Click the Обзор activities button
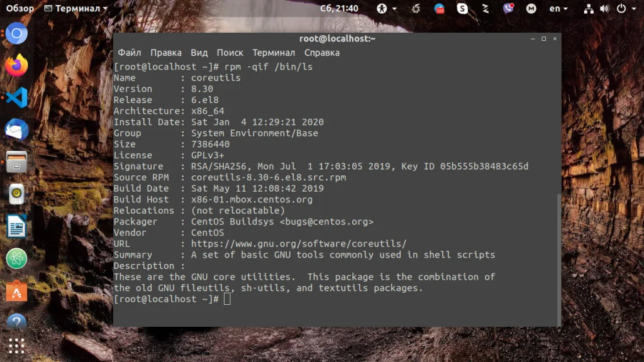This screenshot has height=362, width=644. [x=19, y=8]
